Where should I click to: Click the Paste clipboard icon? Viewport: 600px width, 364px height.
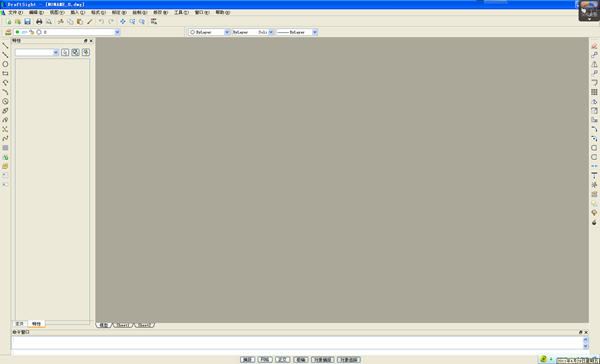pos(80,22)
